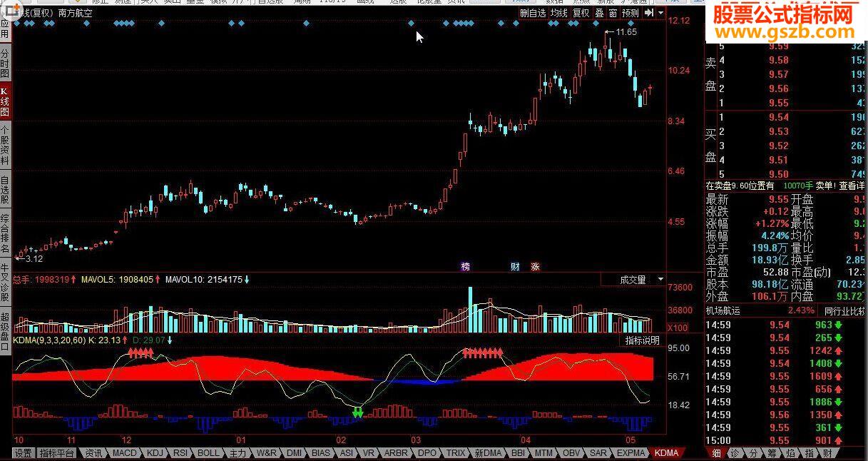Click the 11.65 high price label

pyautogui.click(x=626, y=32)
